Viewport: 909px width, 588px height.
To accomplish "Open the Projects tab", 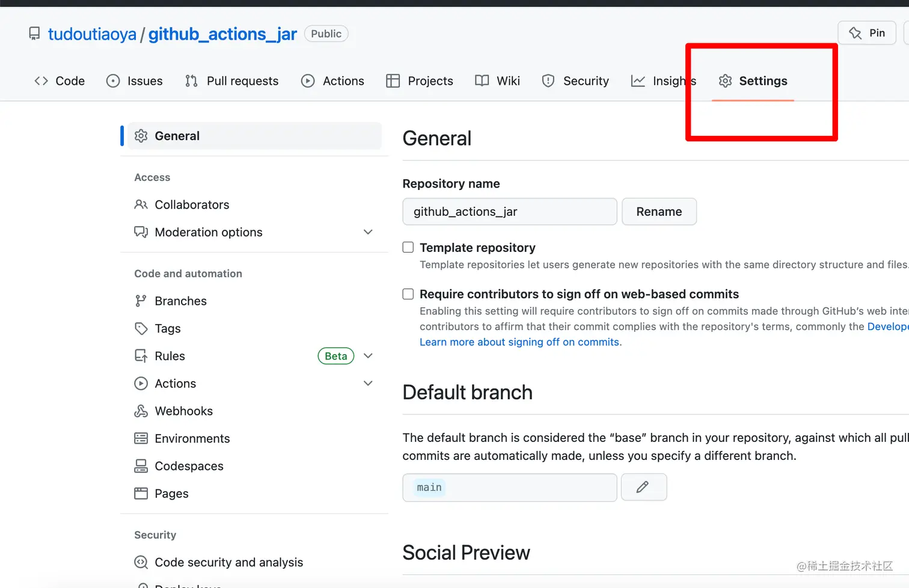I will (420, 81).
